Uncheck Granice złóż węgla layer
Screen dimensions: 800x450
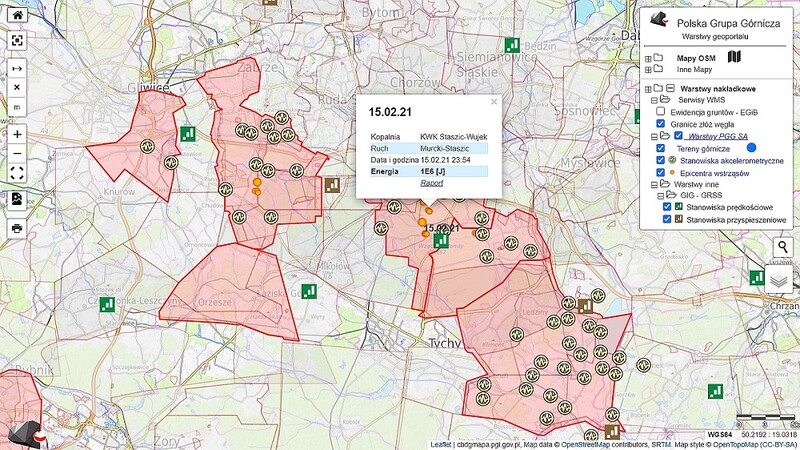click(x=660, y=123)
